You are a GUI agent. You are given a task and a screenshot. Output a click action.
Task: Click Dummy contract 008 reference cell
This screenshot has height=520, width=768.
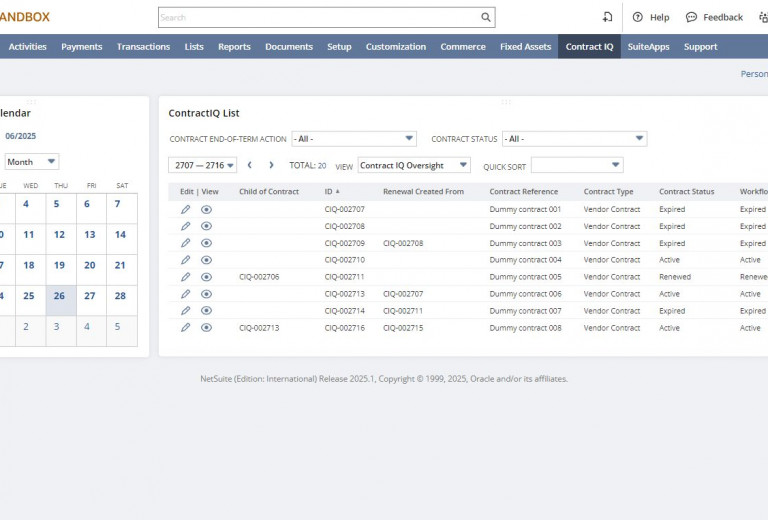(525, 328)
